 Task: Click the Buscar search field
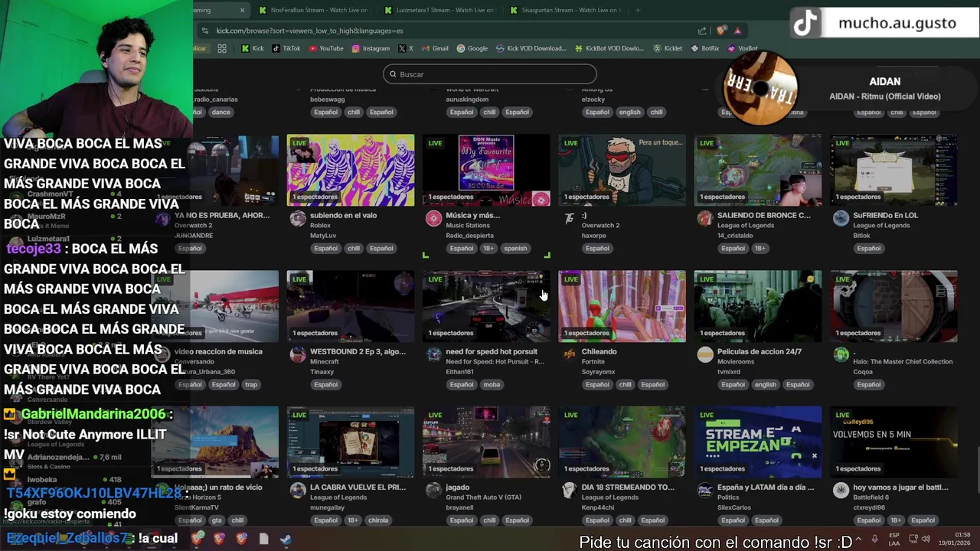pos(490,74)
